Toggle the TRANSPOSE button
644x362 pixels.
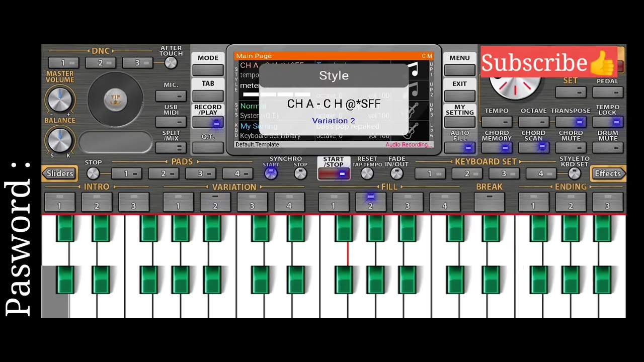(x=571, y=122)
